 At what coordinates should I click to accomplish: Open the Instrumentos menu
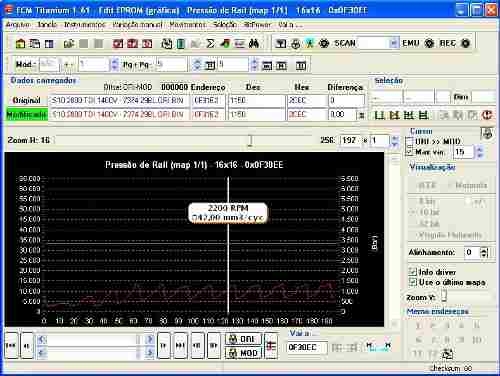tap(85, 25)
